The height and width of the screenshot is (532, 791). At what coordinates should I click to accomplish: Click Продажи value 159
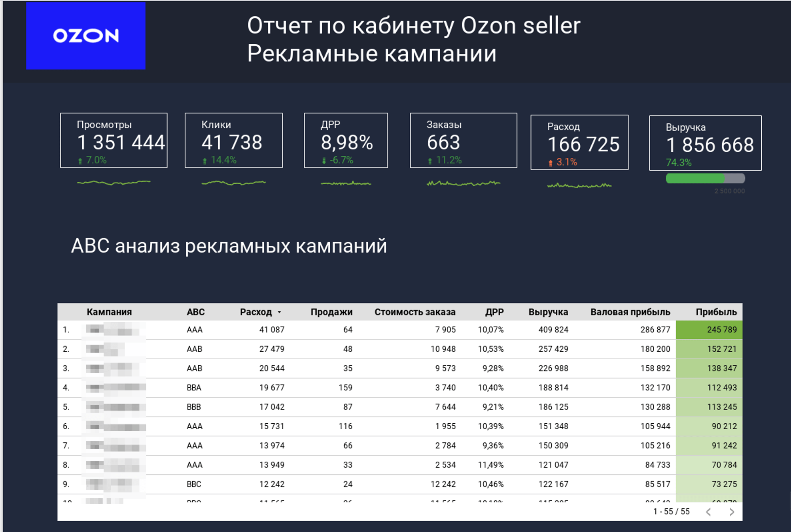click(x=345, y=388)
